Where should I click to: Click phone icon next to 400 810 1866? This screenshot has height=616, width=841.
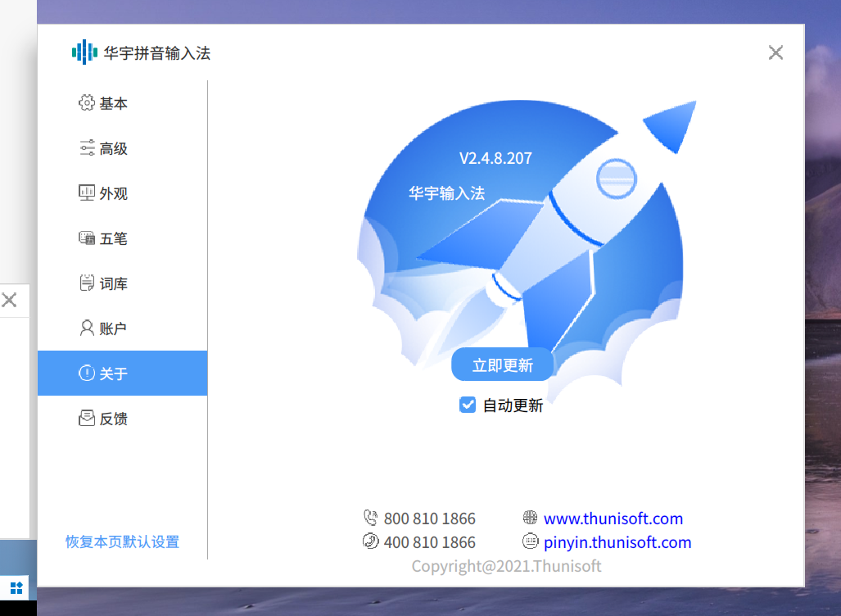pyautogui.click(x=371, y=541)
